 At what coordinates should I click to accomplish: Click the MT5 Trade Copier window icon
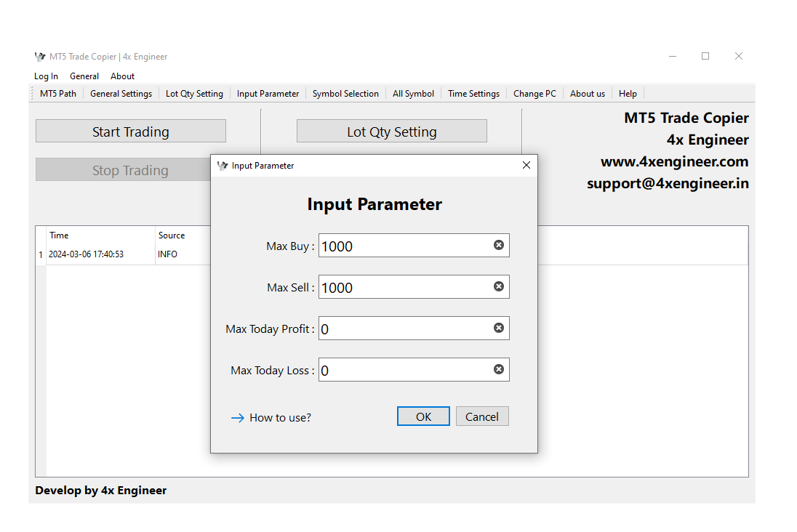pos(40,57)
